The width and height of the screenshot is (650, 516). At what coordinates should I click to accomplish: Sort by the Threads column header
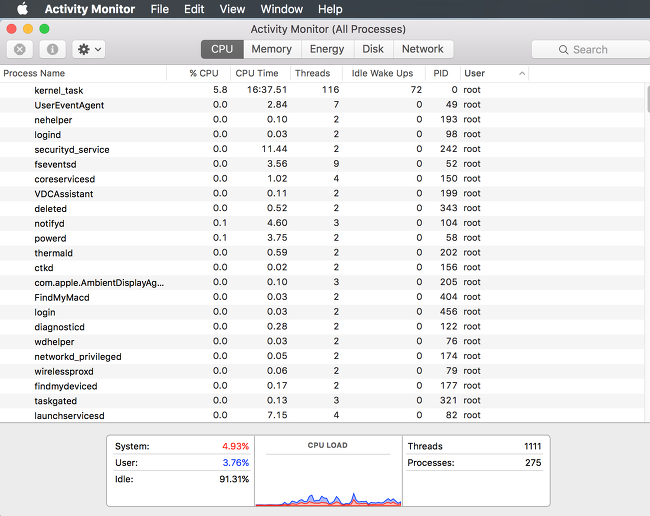coord(316,73)
